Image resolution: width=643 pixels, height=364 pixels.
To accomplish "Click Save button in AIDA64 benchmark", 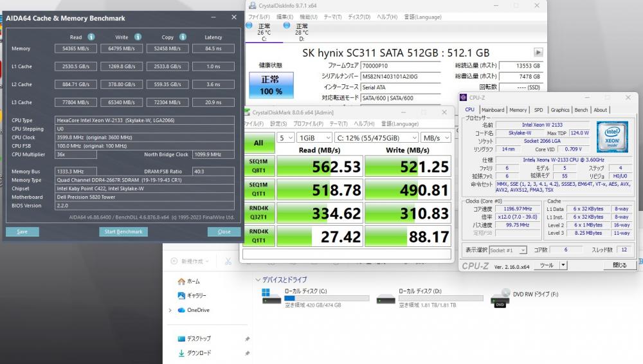I will [23, 232].
